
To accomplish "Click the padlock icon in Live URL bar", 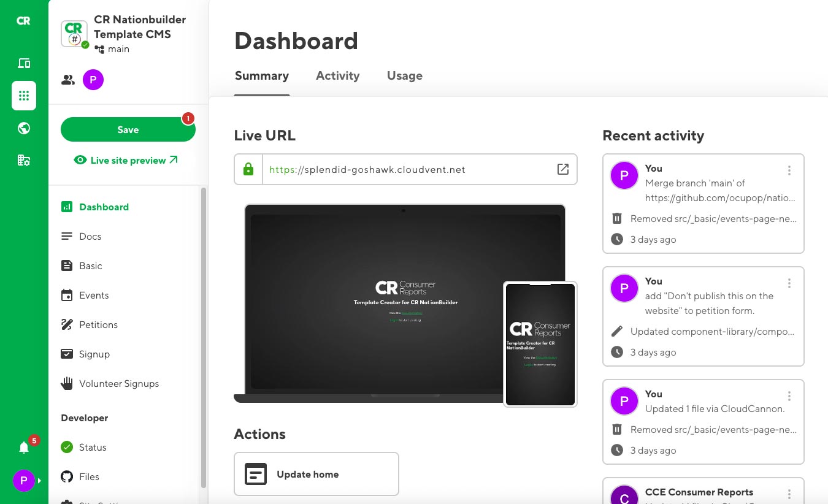I will coord(248,169).
